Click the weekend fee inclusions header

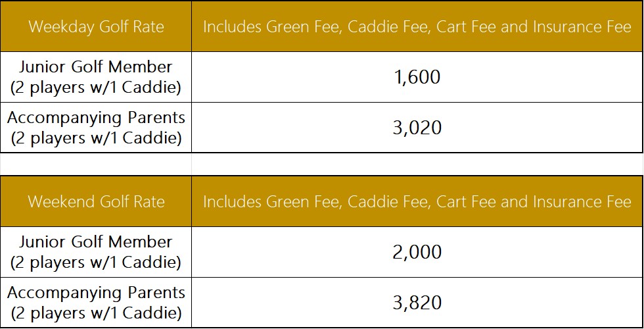point(417,201)
